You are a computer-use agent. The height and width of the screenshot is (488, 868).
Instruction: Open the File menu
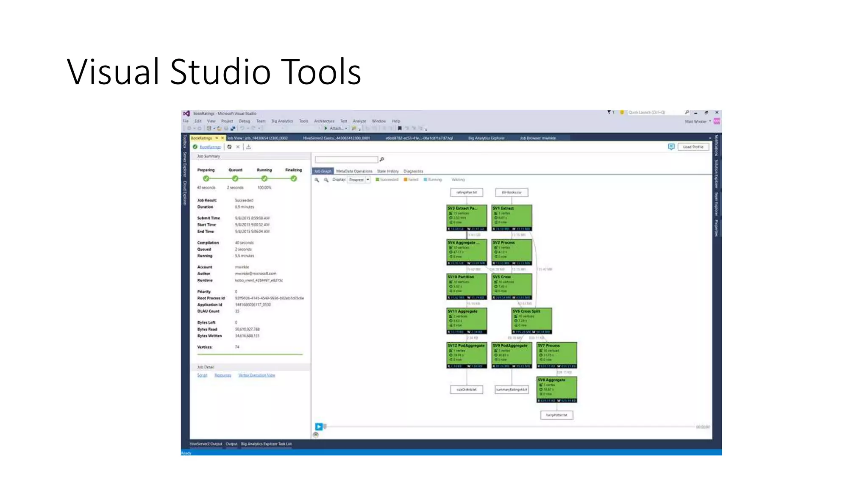pyautogui.click(x=186, y=121)
